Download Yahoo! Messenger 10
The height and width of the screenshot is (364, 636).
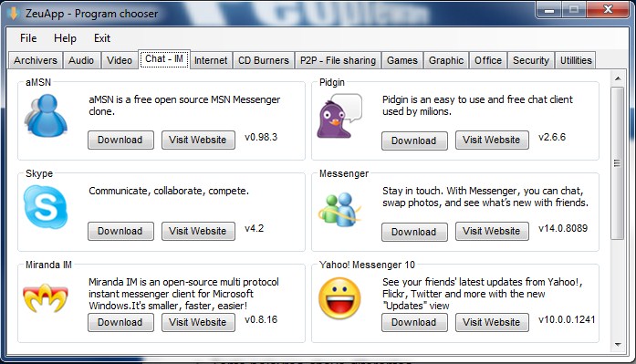click(414, 322)
